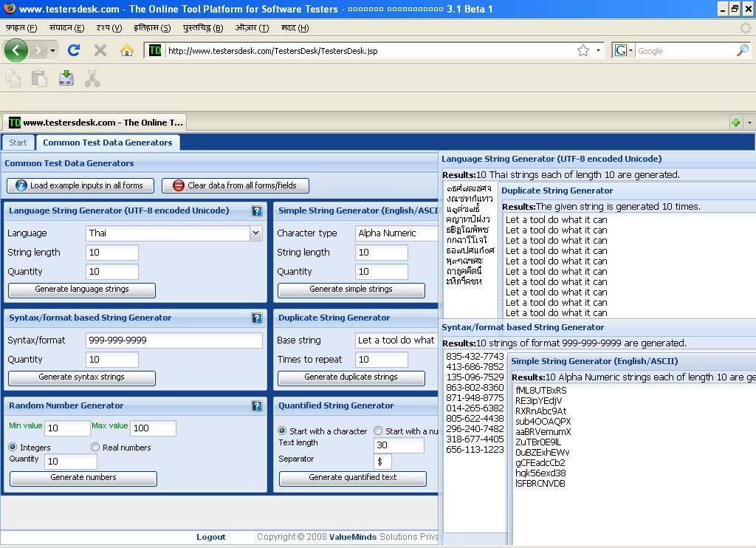Go to the home page icon

127,50
